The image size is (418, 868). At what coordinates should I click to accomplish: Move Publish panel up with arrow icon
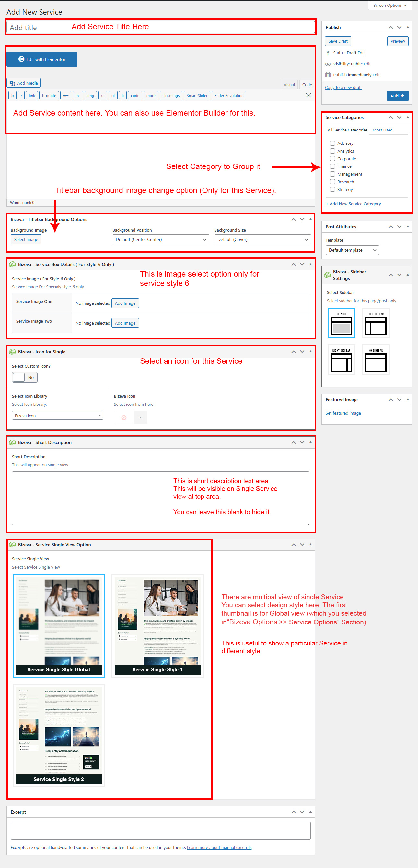(x=391, y=27)
